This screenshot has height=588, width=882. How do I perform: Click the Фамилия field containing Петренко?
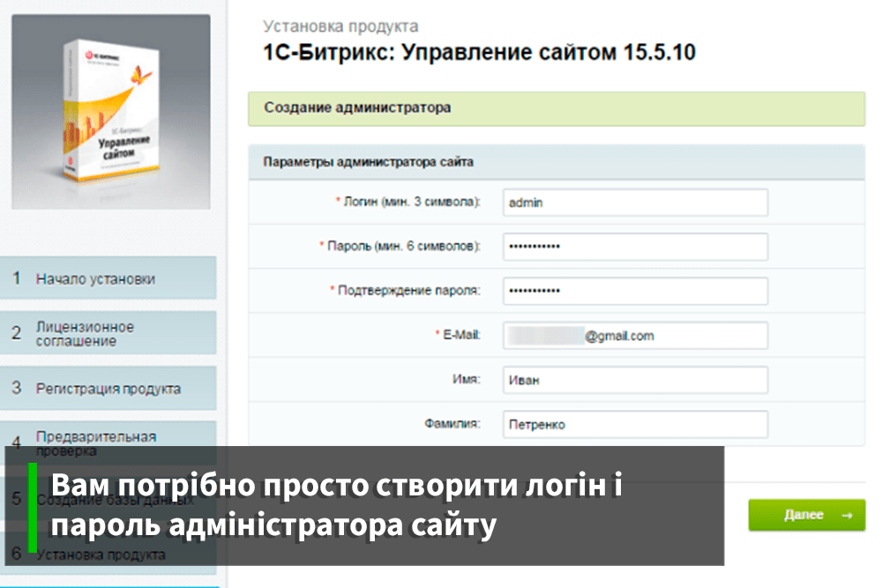(634, 424)
